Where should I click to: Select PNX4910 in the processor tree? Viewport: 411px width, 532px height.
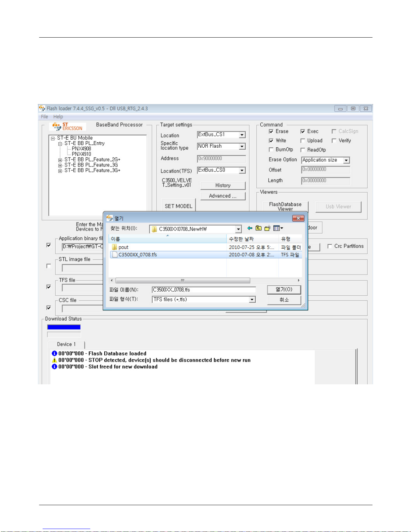(81, 154)
